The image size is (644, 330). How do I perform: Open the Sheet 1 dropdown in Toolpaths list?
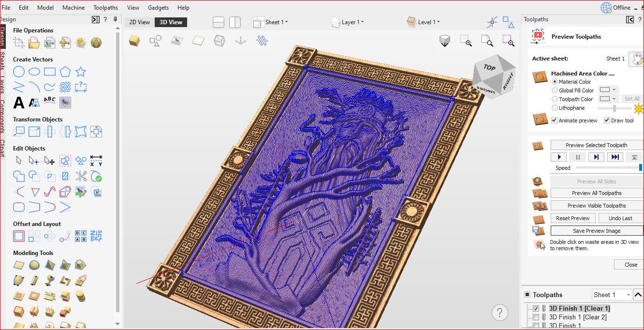(x=612, y=295)
